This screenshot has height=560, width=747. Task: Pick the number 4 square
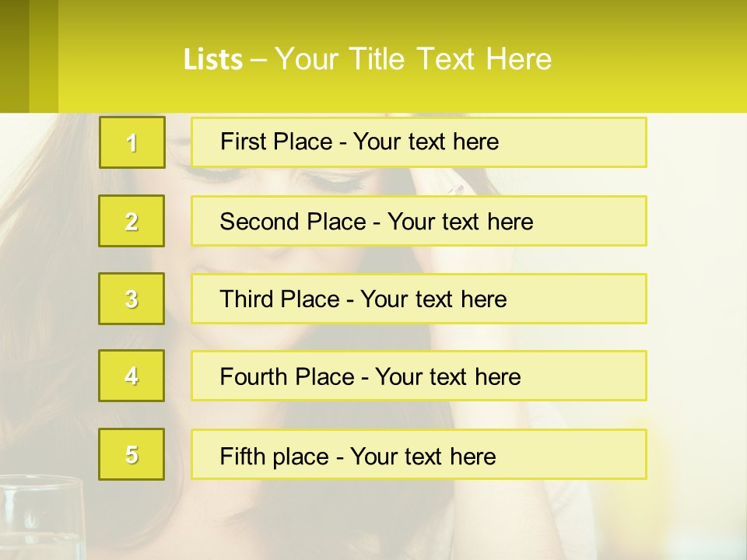coord(132,376)
